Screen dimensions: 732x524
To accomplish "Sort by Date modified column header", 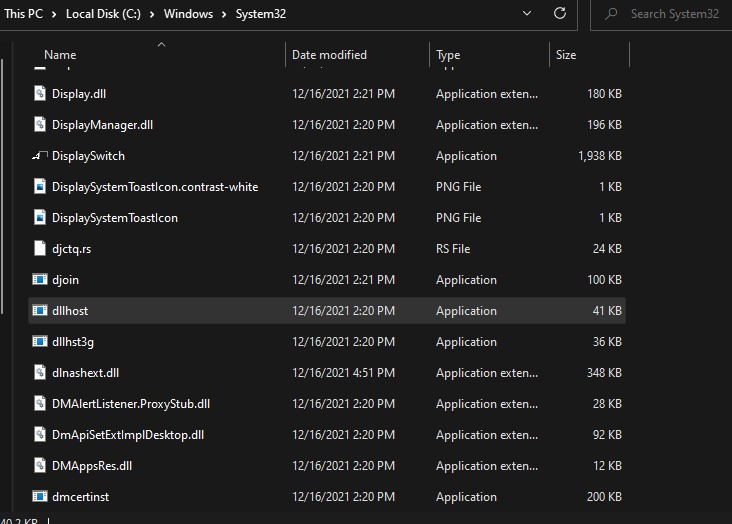I will tap(329, 55).
